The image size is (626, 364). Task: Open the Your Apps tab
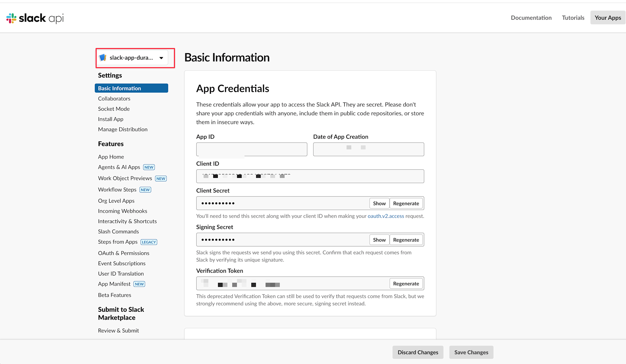click(608, 18)
